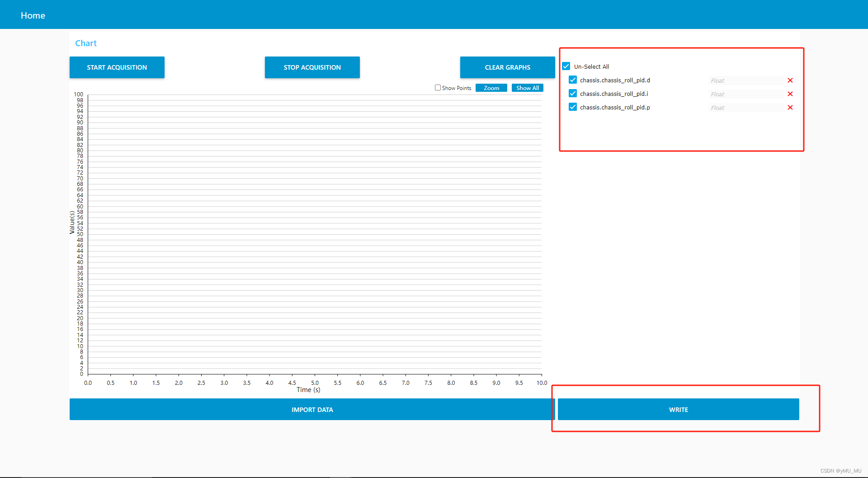
Task: Uncheck the chassis.chassis_roll_pid.p signal
Action: click(572, 107)
